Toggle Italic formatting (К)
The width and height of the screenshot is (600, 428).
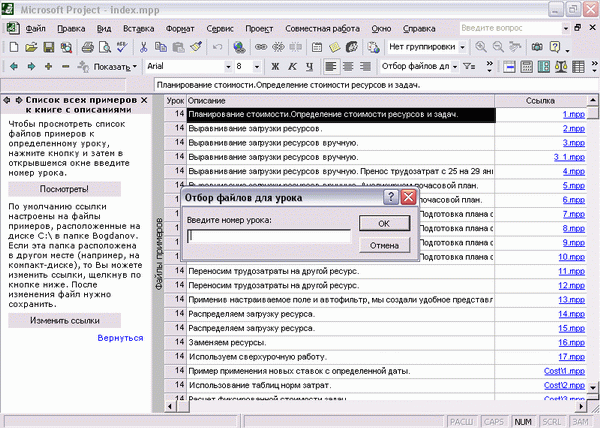point(292,67)
